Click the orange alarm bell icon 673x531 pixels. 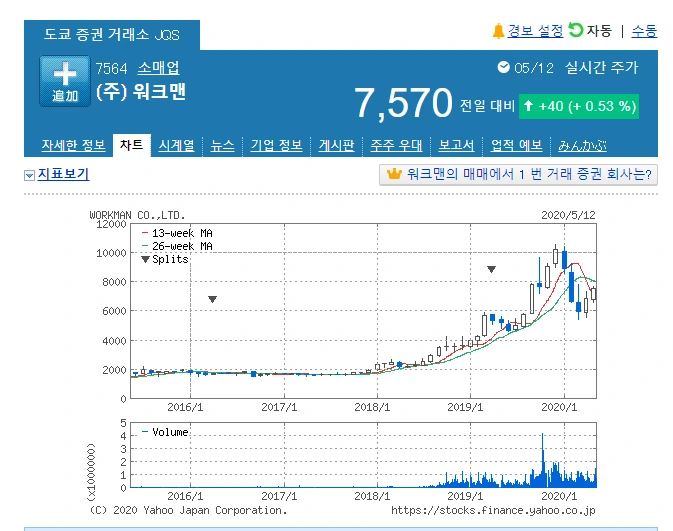[x=498, y=31]
